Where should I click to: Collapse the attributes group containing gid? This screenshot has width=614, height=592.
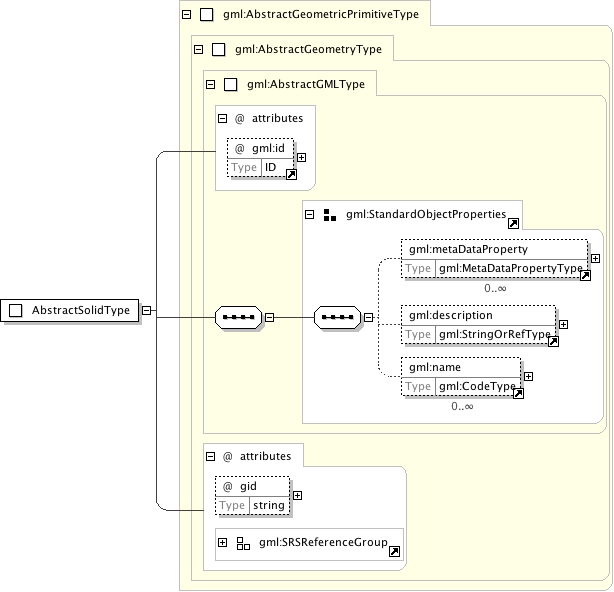pyautogui.click(x=211, y=456)
